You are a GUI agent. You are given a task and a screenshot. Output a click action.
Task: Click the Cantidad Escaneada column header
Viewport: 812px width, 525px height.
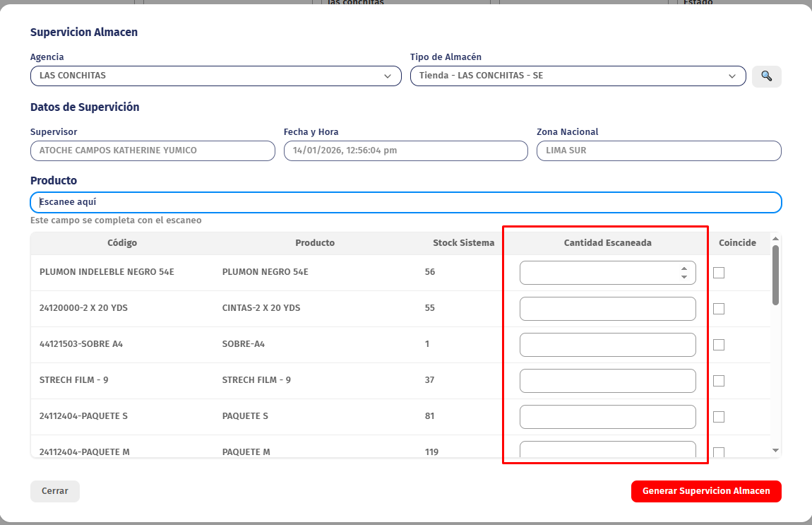(607, 243)
